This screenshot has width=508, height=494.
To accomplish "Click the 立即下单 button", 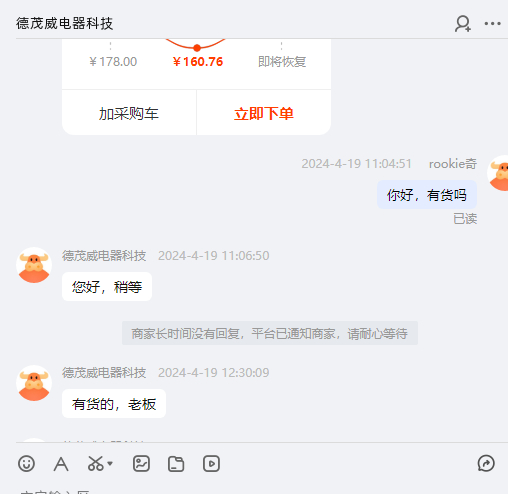I will (x=264, y=113).
